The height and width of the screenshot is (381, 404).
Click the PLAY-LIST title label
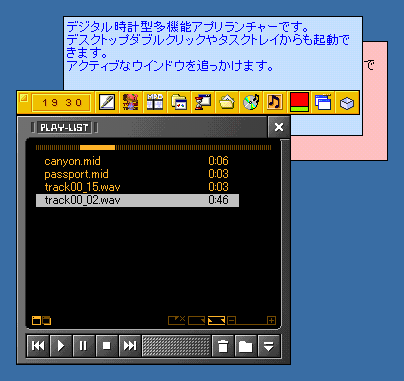[x=64, y=127]
